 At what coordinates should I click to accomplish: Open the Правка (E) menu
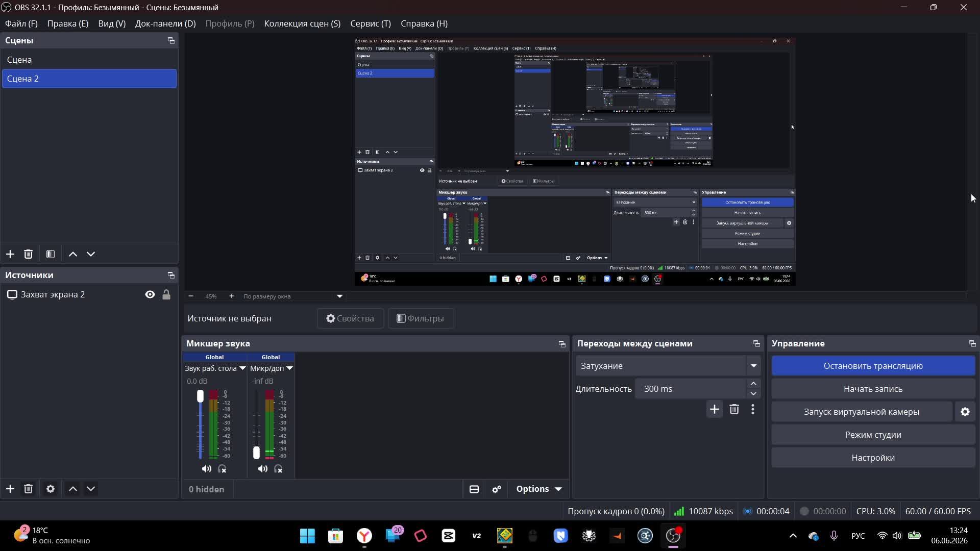coord(68,23)
